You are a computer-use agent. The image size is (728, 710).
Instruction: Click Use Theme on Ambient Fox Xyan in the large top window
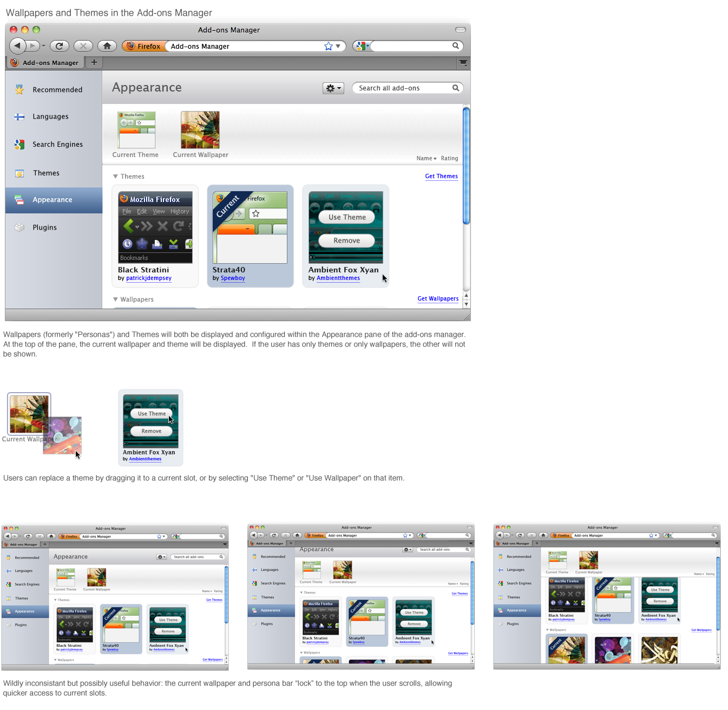click(347, 217)
